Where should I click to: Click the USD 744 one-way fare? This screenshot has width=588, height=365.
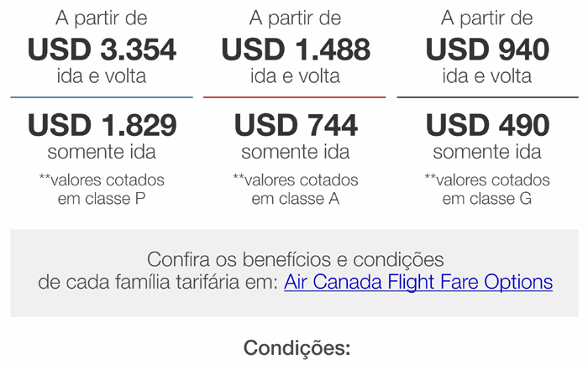(x=296, y=125)
